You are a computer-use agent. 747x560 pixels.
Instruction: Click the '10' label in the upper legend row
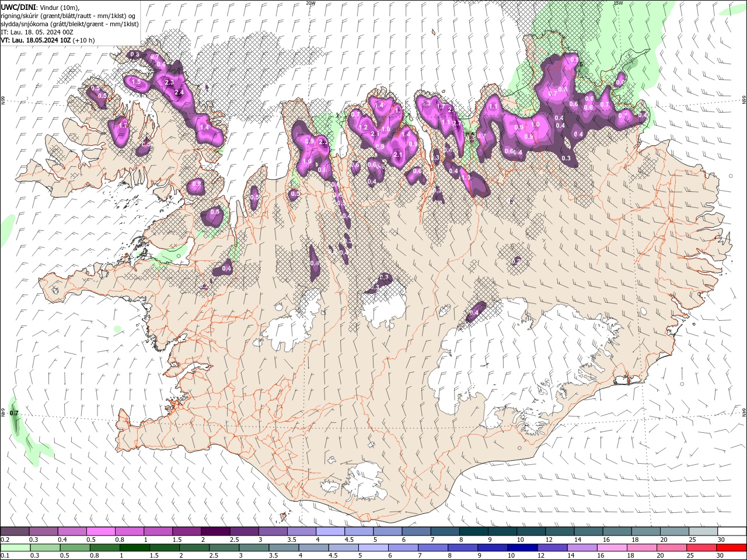[519, 540]
